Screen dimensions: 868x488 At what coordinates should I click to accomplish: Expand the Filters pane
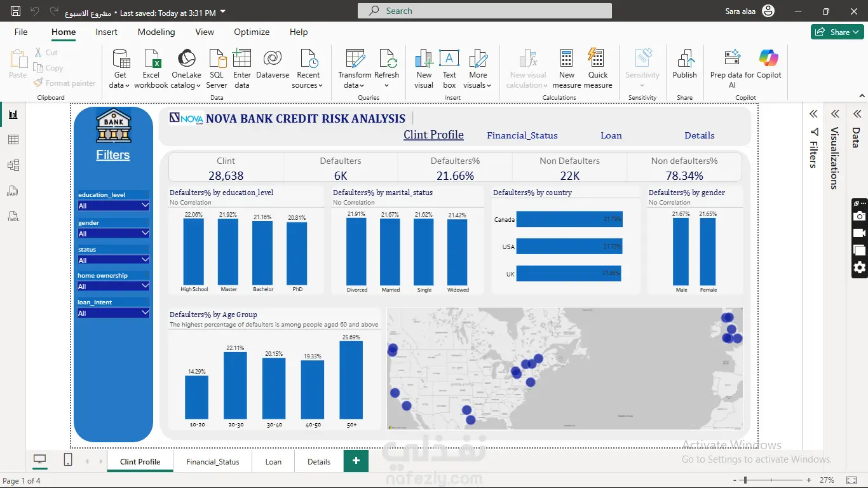point(813,114)
